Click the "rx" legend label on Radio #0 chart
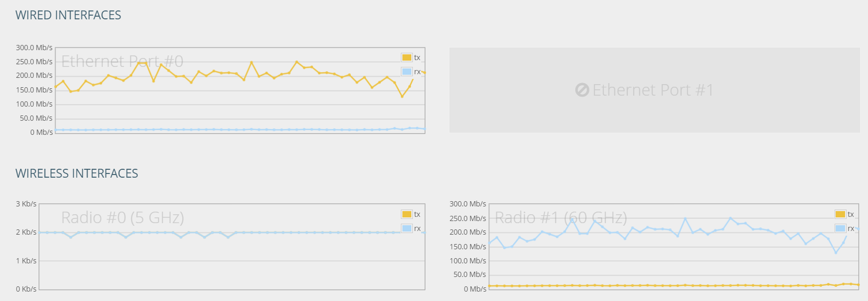The height and width of the screenshot is (301, 868). (417, 229)
